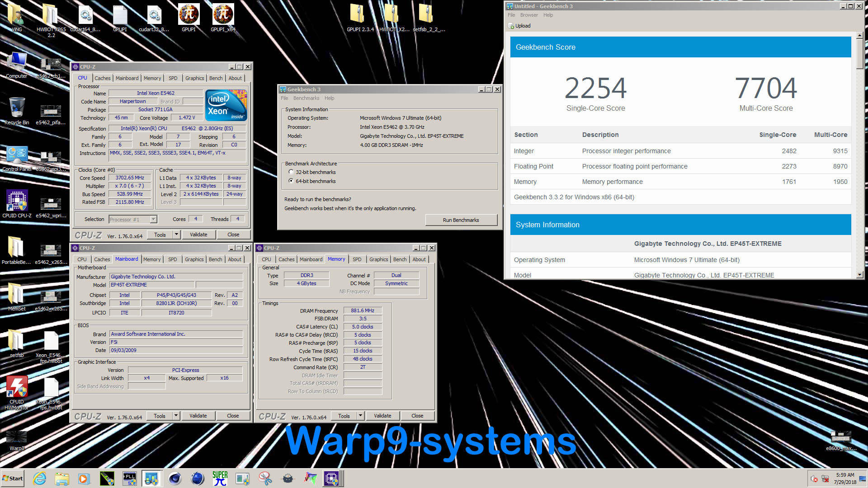Click the volume muted tray icon

coord(814,479)
